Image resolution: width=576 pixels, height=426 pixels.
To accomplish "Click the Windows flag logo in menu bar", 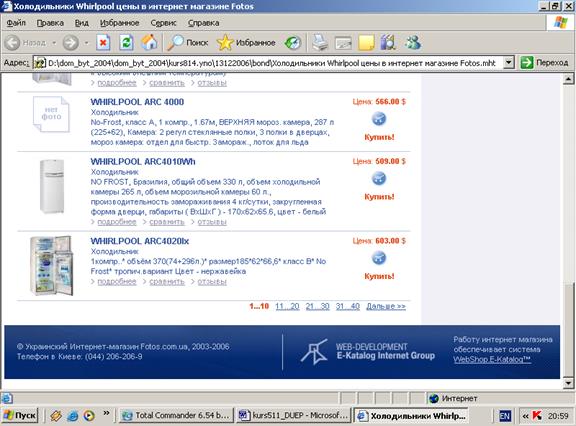I will point(561,22).
